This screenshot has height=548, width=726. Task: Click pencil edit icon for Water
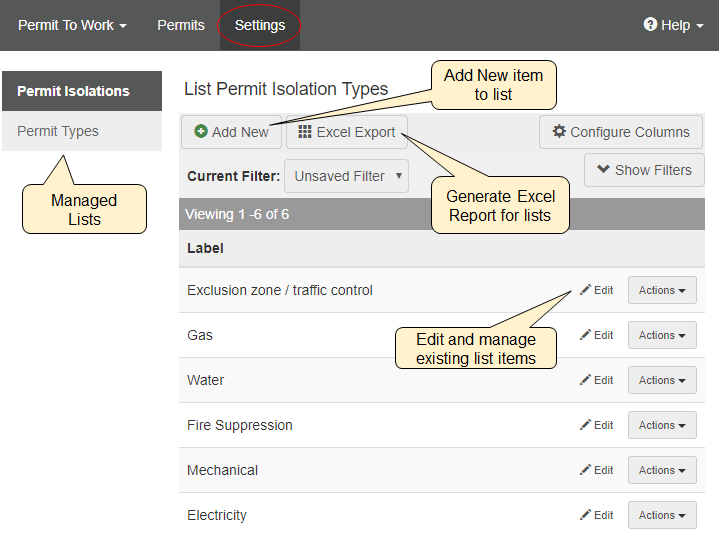pos(585,380)
